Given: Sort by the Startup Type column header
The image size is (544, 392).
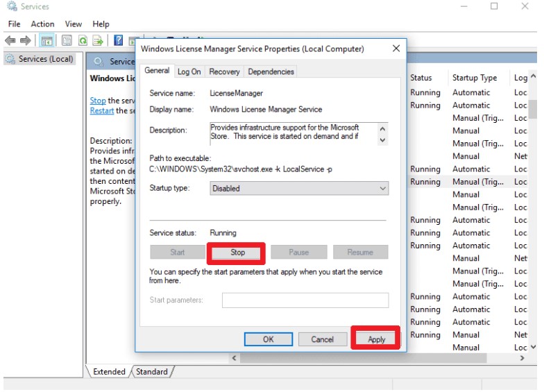Looking at the screenshot, I should 478,78.
